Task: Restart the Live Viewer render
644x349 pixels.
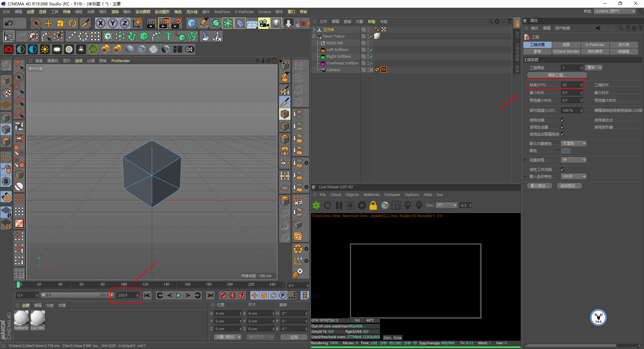Action: 328,205
